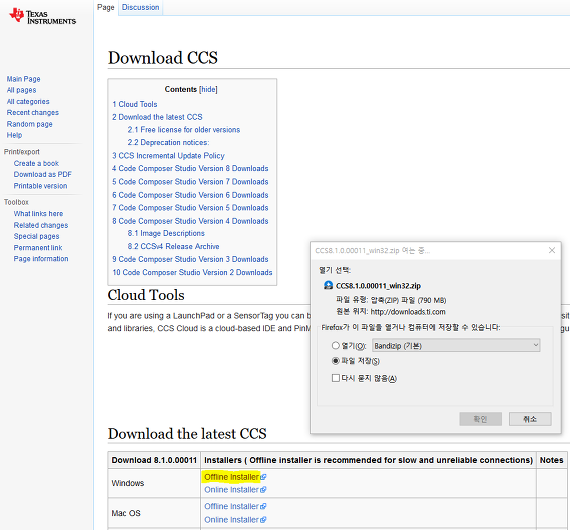Viewport: 570px width, 530px height.
Task: Jump to 8.2 CCSv4 Release Archive
Action: tap(173, 246)
